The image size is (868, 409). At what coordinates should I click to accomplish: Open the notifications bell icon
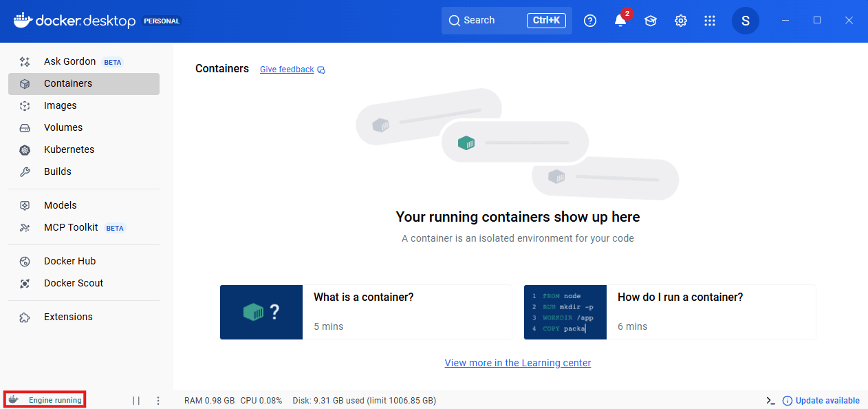point(620,21)
